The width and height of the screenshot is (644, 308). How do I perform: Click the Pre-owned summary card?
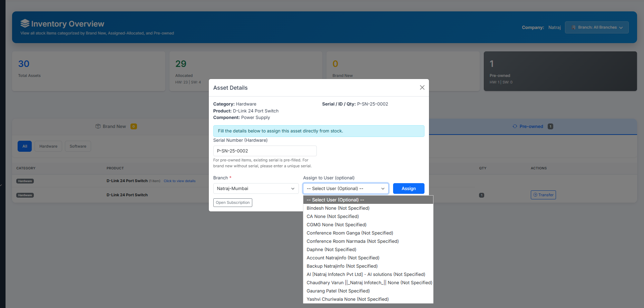click(x=560, y=71)
